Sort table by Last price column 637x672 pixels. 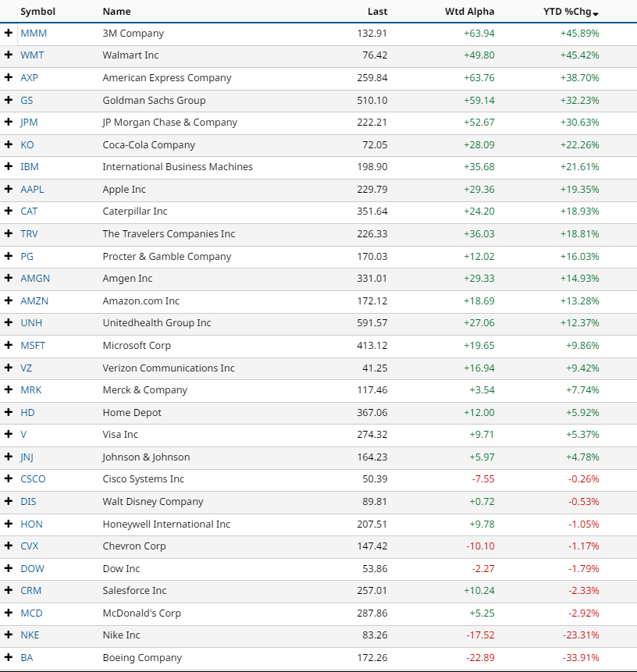tap(377, 12)
